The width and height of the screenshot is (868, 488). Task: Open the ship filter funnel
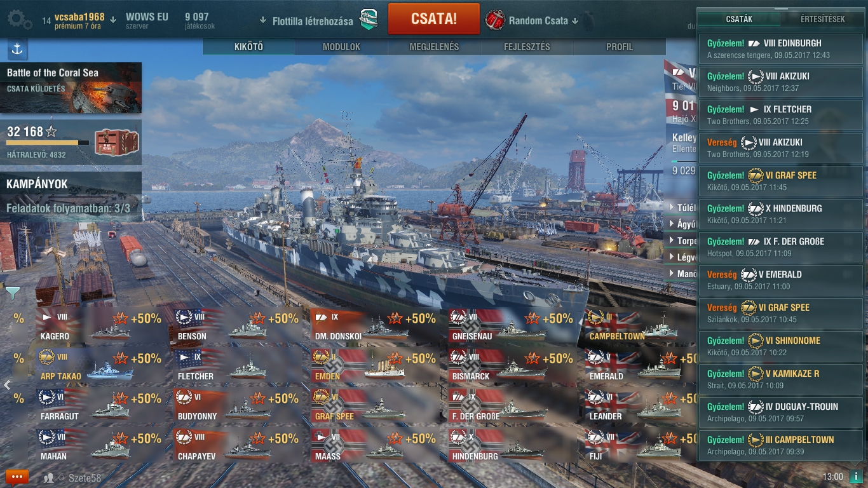(12, 292)
